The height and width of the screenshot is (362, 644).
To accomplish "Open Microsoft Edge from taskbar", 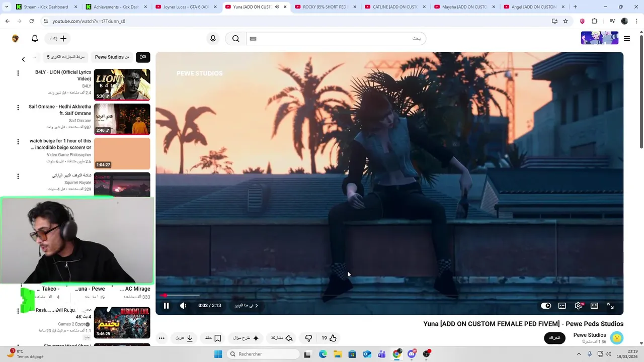I will coord(323,354).
